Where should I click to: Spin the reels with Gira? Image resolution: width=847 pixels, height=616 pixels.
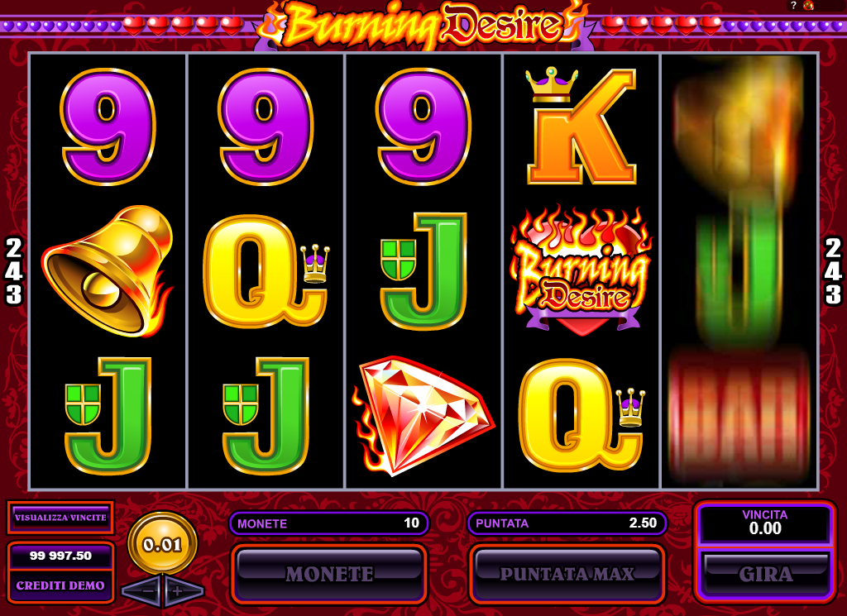[765, 573]
